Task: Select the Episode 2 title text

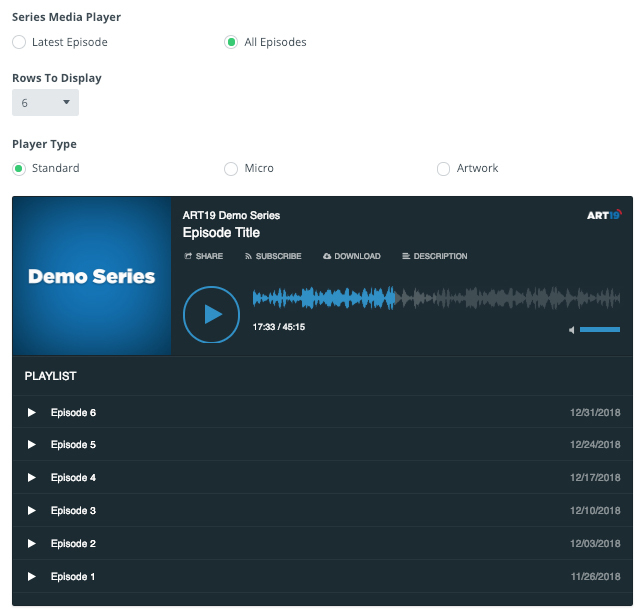Action: (x=73, y=543)
